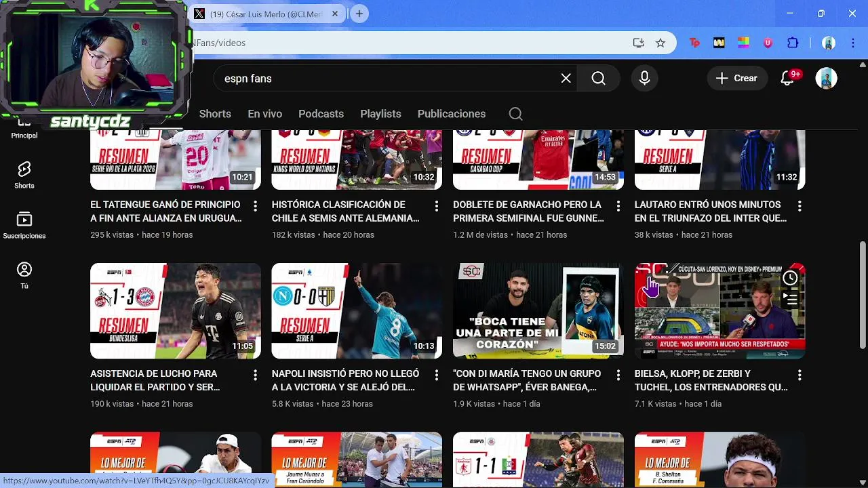
Task: Open the browser extensions puzzle icon
Action: click(x=793, y=43)
